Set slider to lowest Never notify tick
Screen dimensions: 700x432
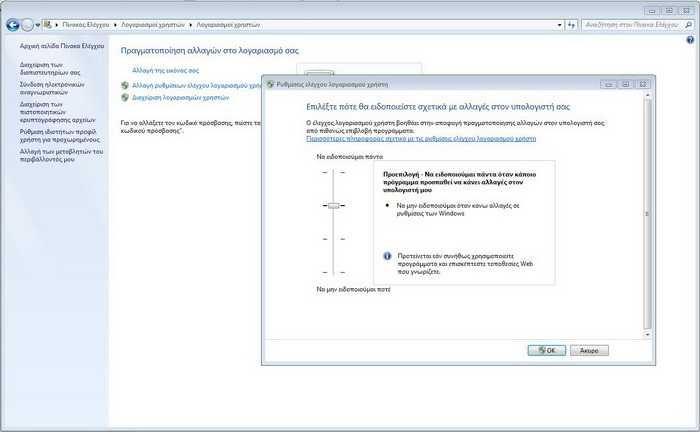pyautogui.click(x=333, y=272)
